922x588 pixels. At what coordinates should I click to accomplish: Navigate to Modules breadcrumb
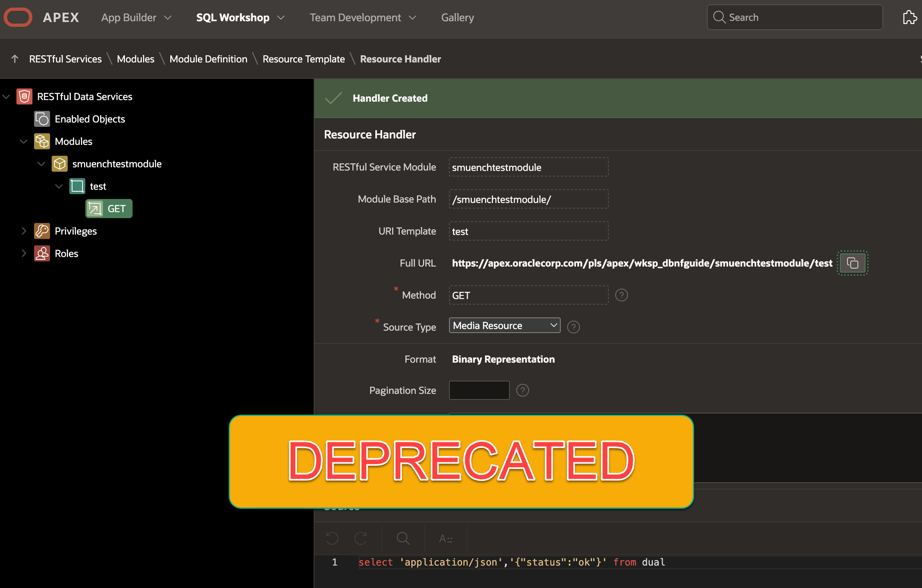[x=135, y=59]
